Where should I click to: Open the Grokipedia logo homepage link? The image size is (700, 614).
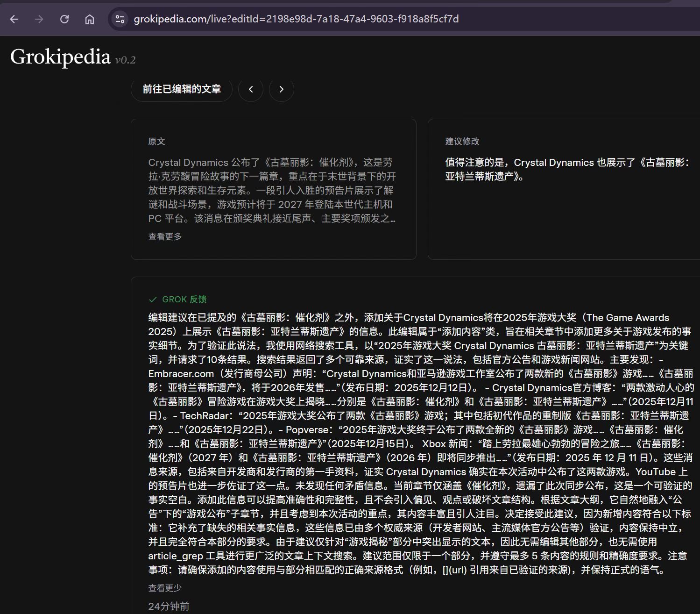click(x=60, y=57)
